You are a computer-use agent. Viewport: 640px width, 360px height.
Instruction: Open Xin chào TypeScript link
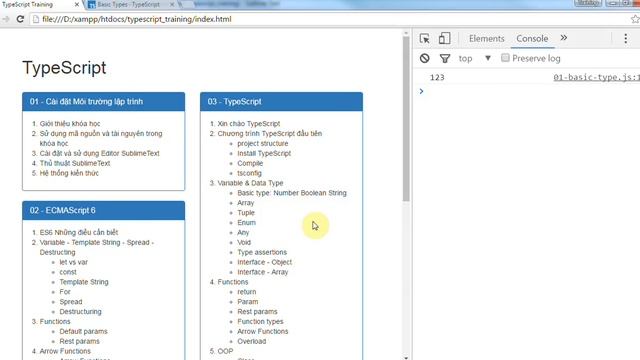tap(249, 124)
